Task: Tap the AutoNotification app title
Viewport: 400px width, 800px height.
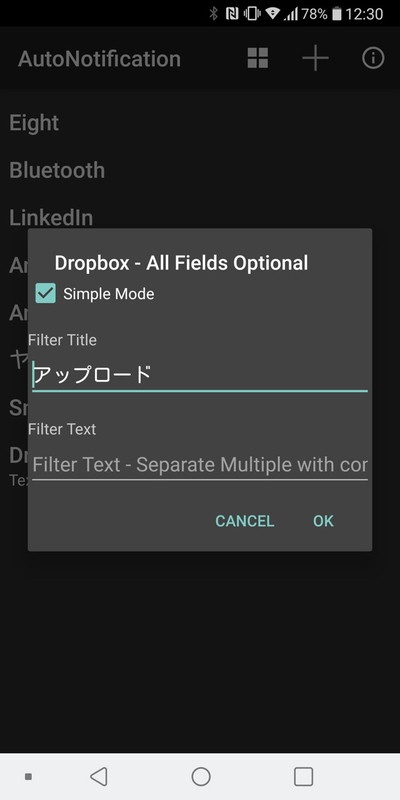Action: click(x=99, y=59)
